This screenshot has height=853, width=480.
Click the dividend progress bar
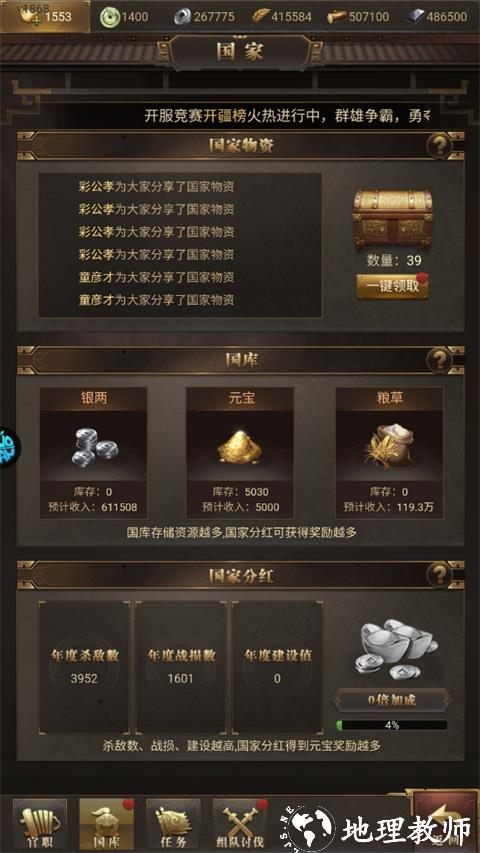(392, 725)
